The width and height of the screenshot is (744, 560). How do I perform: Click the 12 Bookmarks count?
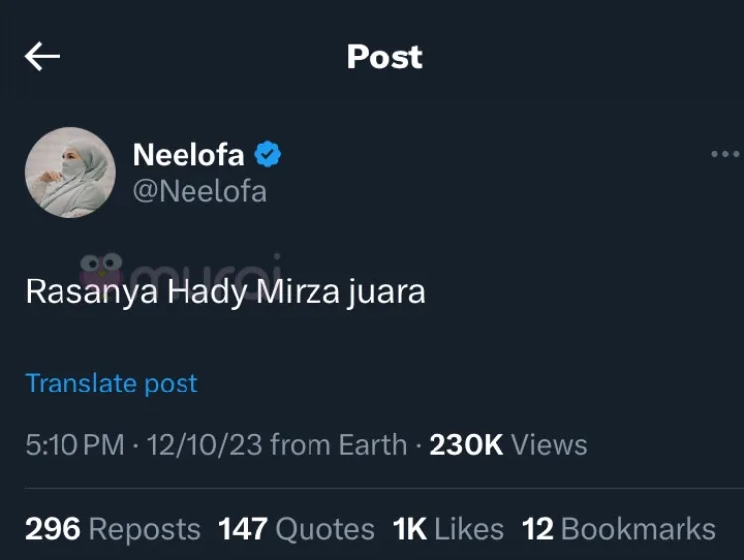click(618, 529)
